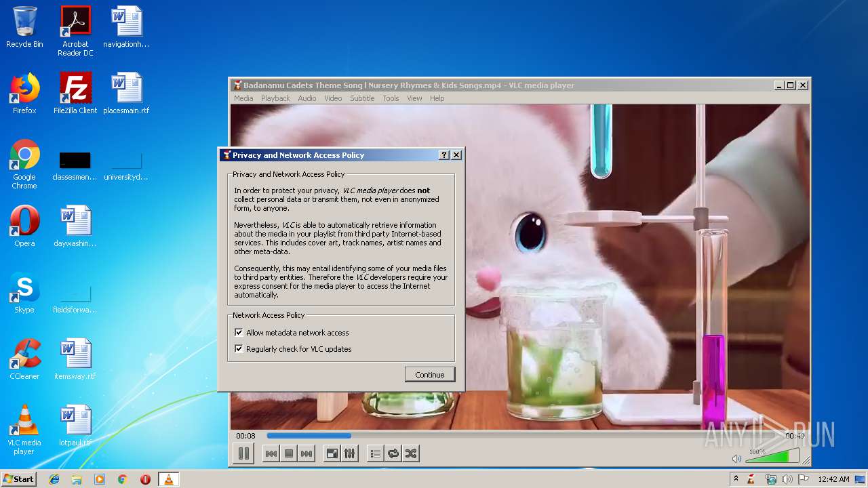
Task: Pause playback in VLC
Action: [x=243, y=453]
